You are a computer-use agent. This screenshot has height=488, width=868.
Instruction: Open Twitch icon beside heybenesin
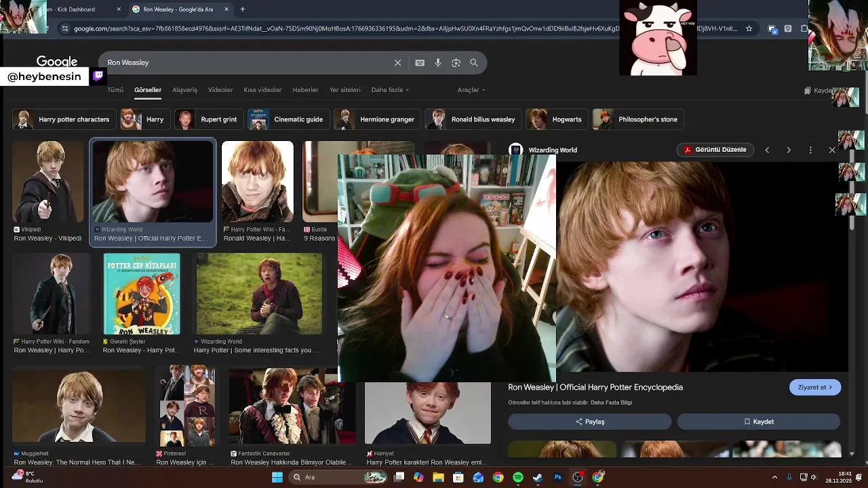(98, 76)
